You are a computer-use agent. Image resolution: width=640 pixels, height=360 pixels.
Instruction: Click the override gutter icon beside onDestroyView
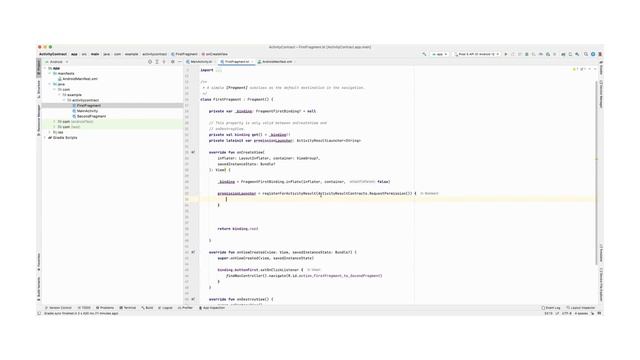coord(193,299)
